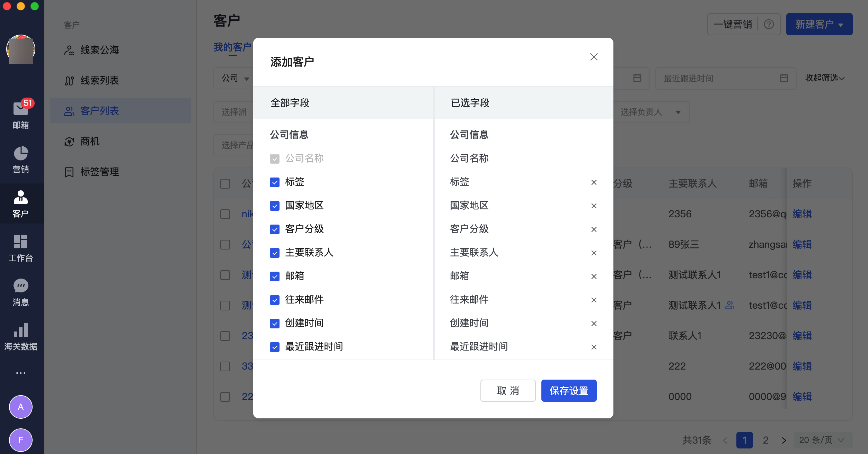Click the help question mark near 一键营销
868x454 pixels.
(769, 24)
